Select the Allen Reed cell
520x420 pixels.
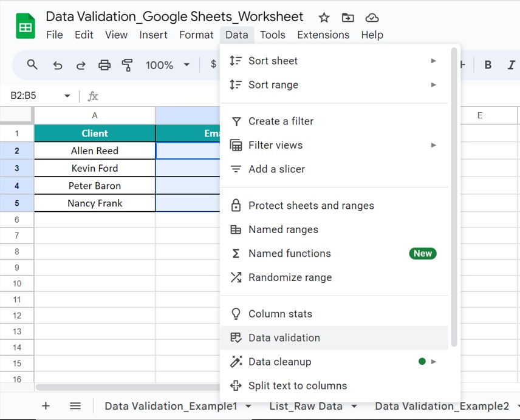(95, 151)
